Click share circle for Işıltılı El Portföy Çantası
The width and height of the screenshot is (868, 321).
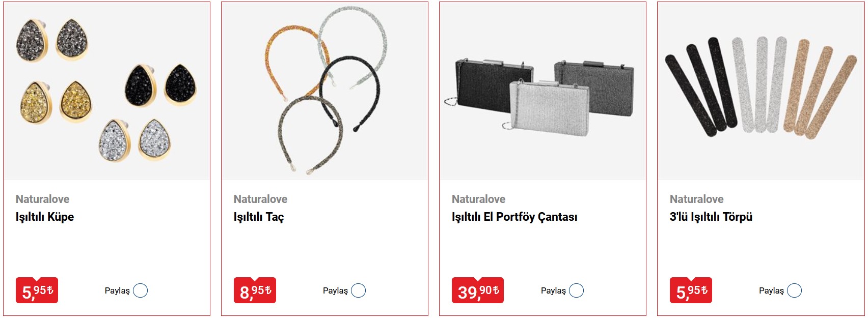tap(576, 290)
